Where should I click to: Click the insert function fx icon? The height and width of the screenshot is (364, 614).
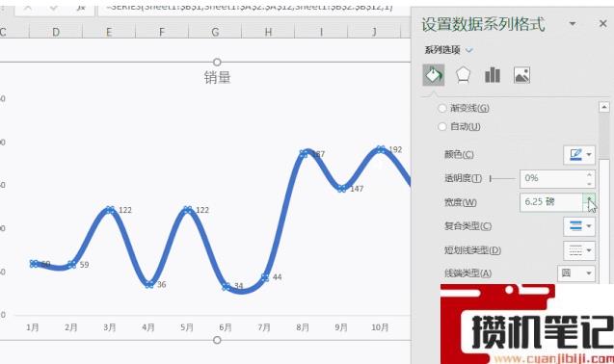click(81, 8)
